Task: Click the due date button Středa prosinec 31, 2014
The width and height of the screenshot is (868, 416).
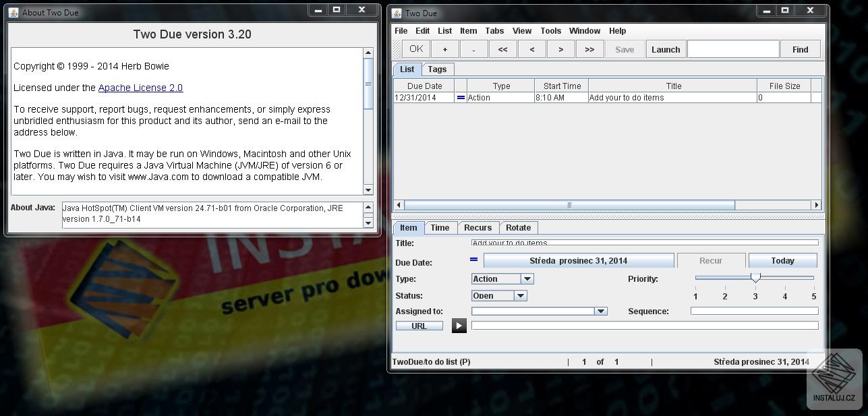Action: (578, 261)
